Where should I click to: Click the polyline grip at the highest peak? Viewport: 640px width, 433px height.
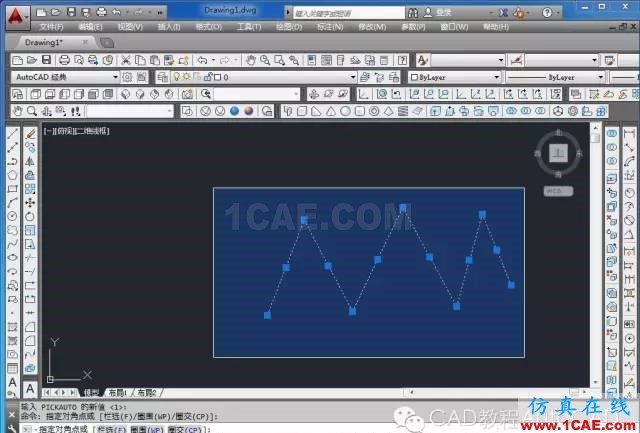pos(403,208)
